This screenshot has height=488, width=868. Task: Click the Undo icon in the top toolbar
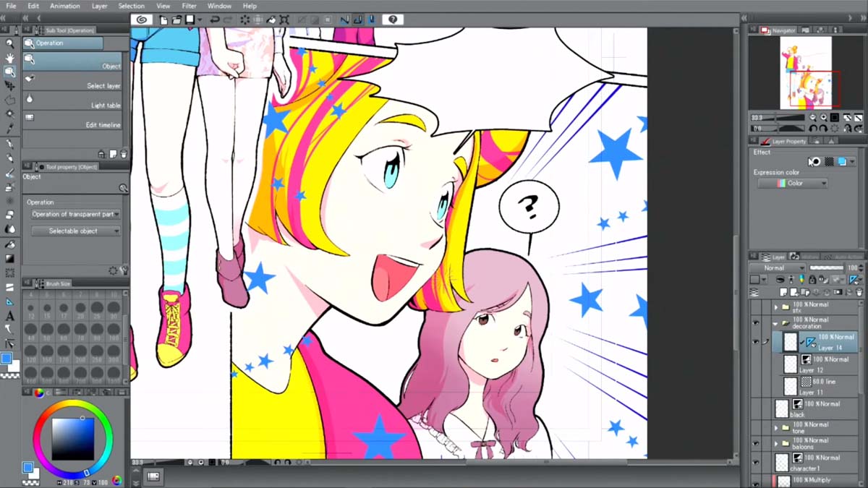pos(213,20)
